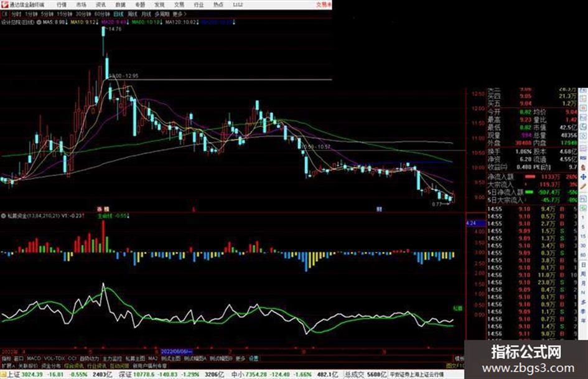Open the 综合资讯 tab
588x379 pixels.
point(74,365)
